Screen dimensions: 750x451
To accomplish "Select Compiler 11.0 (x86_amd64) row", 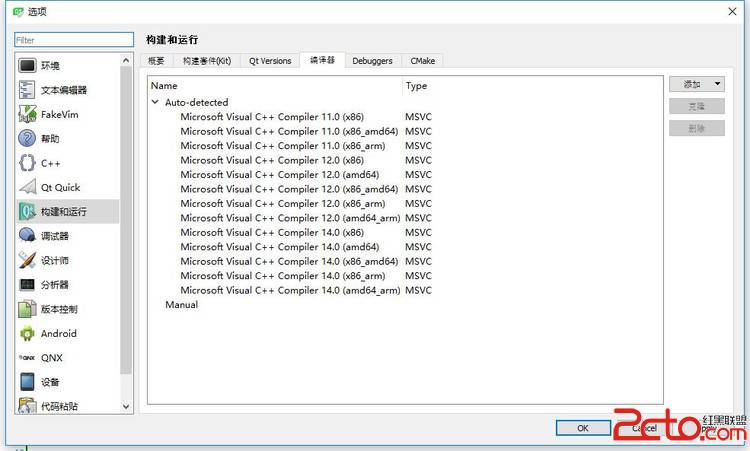I will 405,131.
